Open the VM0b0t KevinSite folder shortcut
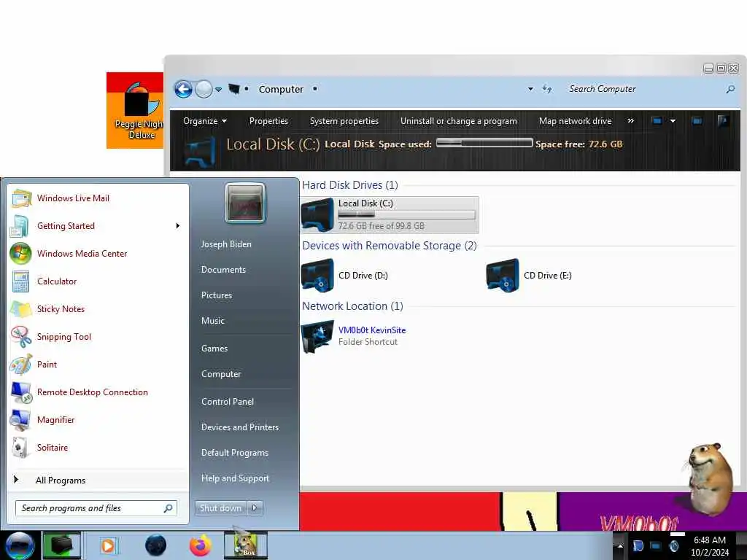 tap(354, 335)
